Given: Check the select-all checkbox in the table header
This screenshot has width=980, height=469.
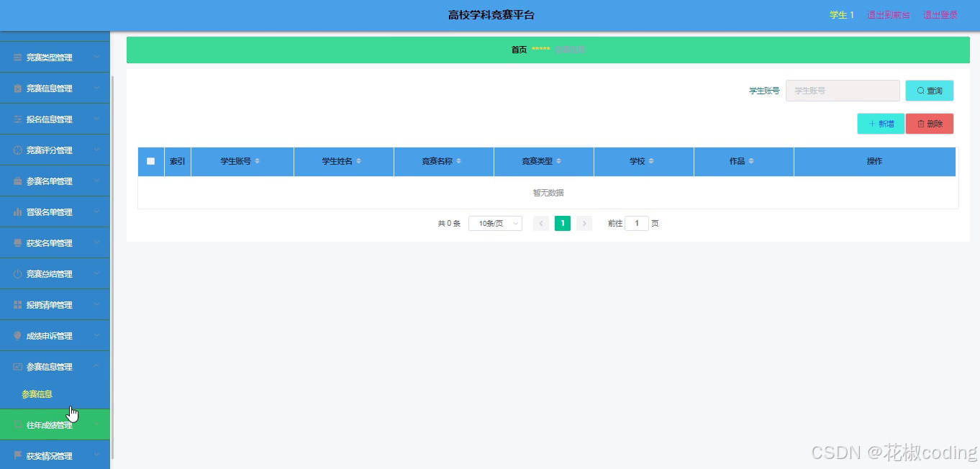Looking at the screenshot, I should click(x=150, y=161).
